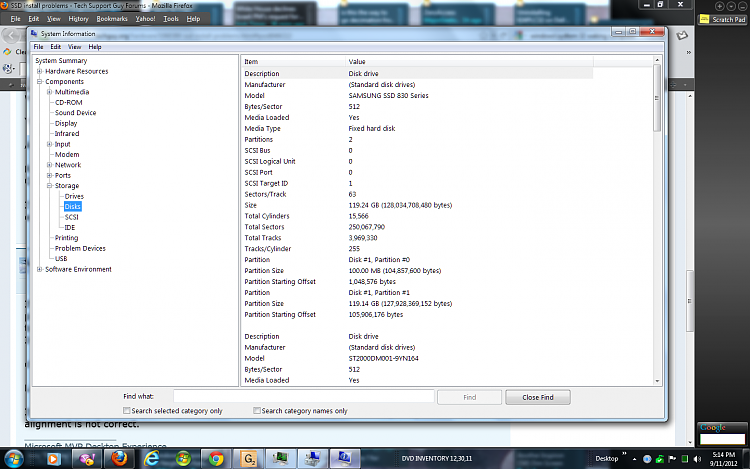This screenshot has height=469, width=750.
Task: Open Yahoo! menu in Firefox
Action: [145, 19]
